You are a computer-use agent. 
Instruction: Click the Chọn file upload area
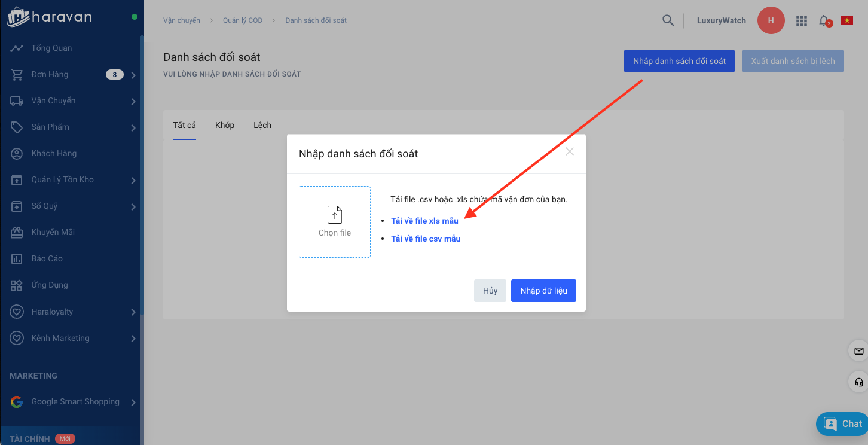pyautogui.click(x=335, y=222)
